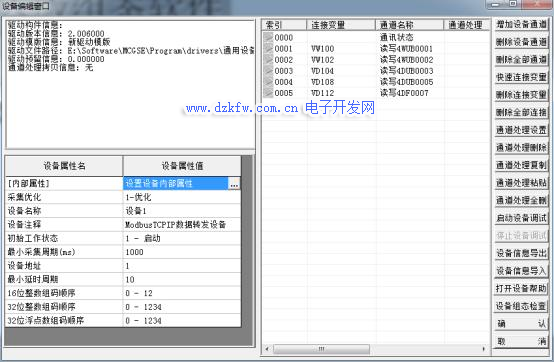Screen dimensions: 554x362
Task: Click horizontal scrollbar right arrow
Action: tap(484, 349)
